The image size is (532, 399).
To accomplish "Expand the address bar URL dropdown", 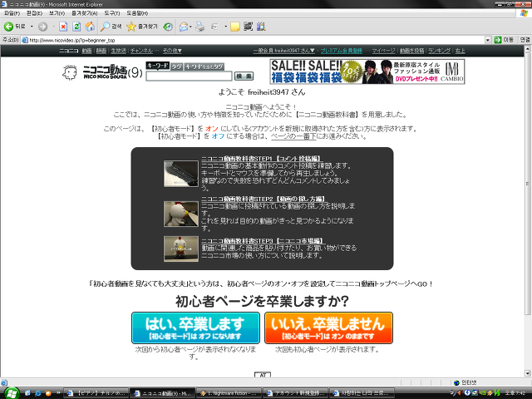I will 488,40.
